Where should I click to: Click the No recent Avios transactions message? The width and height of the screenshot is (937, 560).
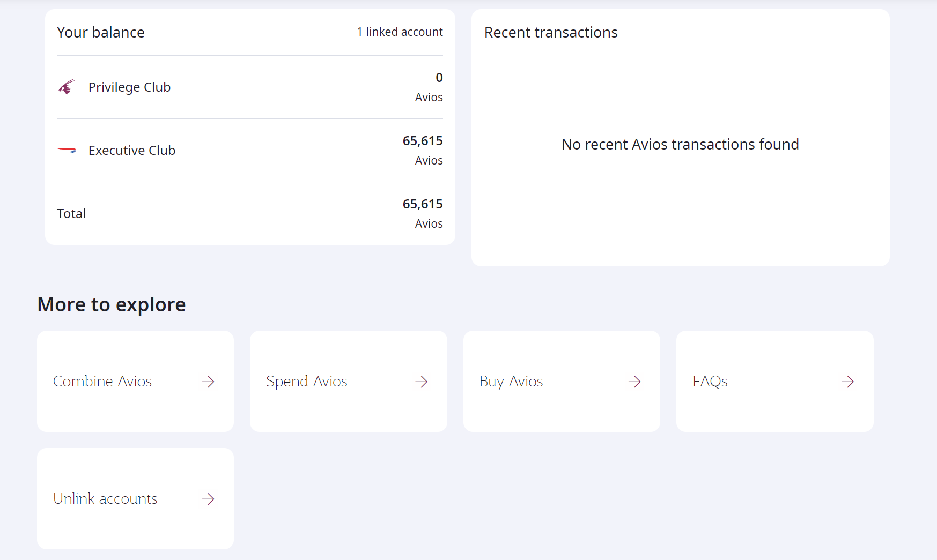pos(680,144)
